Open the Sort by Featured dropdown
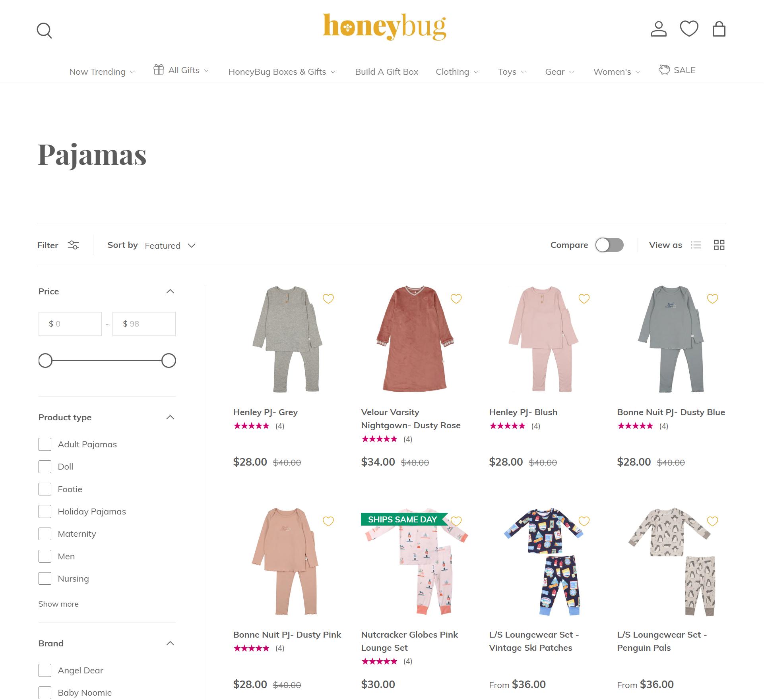Screen dimensions: 764x700 170,245
